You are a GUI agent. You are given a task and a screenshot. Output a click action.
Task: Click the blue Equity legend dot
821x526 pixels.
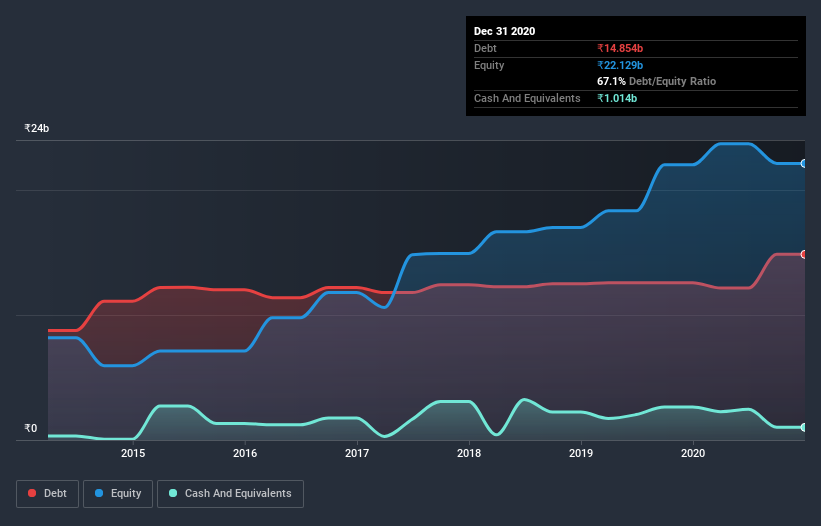(99, 493)
